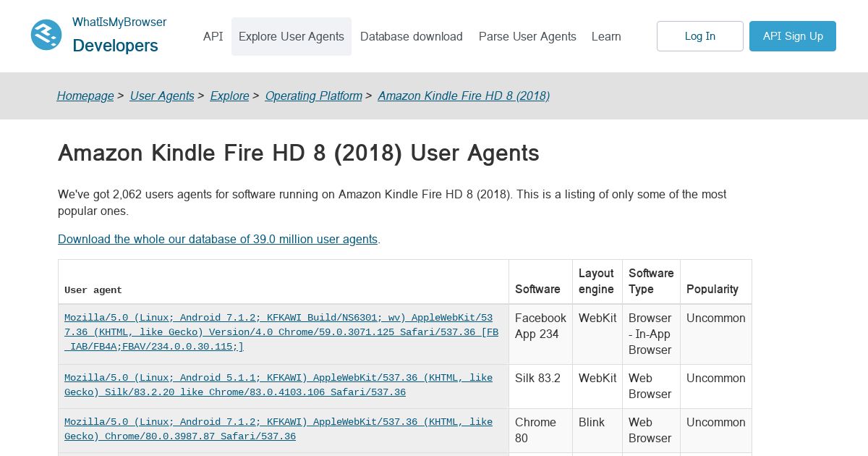Follow the User Agents breadcrumb link

click(x=162, y=96)
